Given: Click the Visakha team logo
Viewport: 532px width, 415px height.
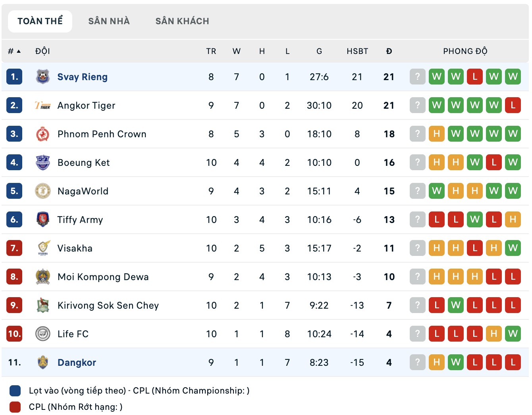Looking at the screenshot, I should click(x=42, y=248).
